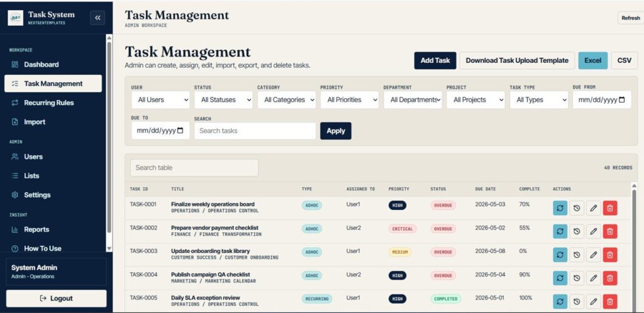Open the All Projects dropdown
This screenshot has height=313, width=644.
[x=476, y=100]
